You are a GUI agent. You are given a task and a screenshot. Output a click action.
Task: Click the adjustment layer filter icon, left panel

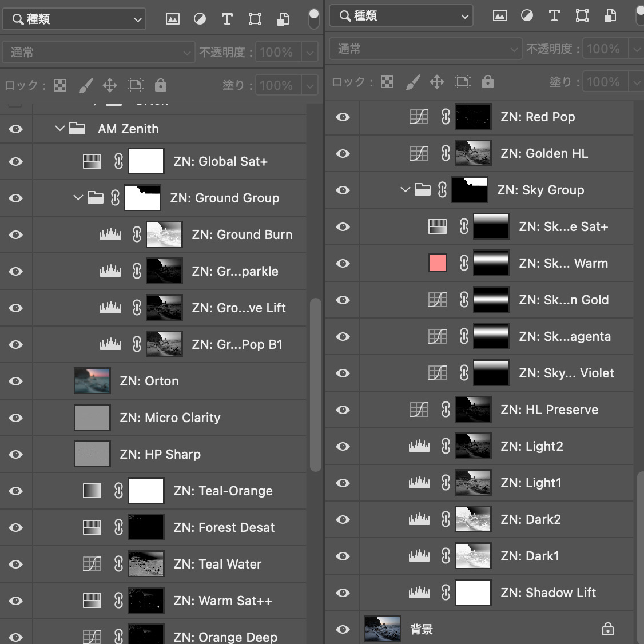tap(200, 19)
